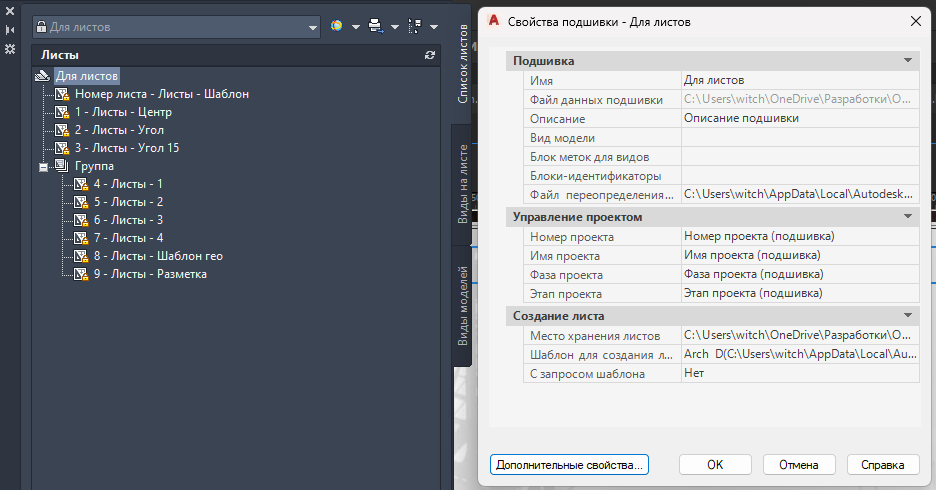
Task: Collapse the Управление проектом section
Action: click(x=907, y=216)
